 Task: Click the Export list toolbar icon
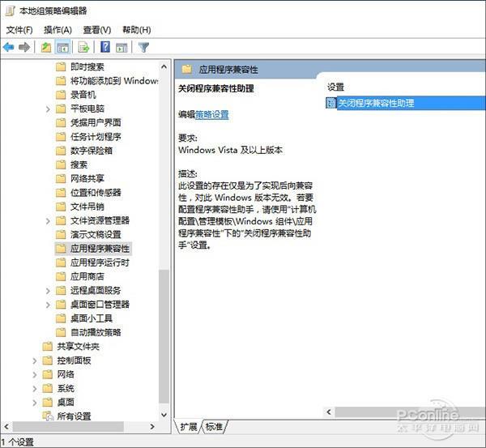83,47
